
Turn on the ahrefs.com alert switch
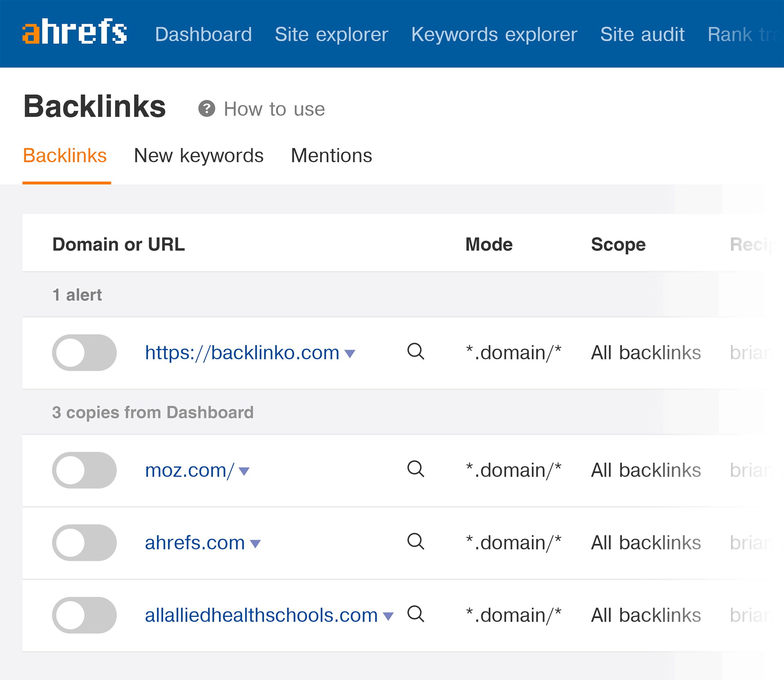coord(84,543)
